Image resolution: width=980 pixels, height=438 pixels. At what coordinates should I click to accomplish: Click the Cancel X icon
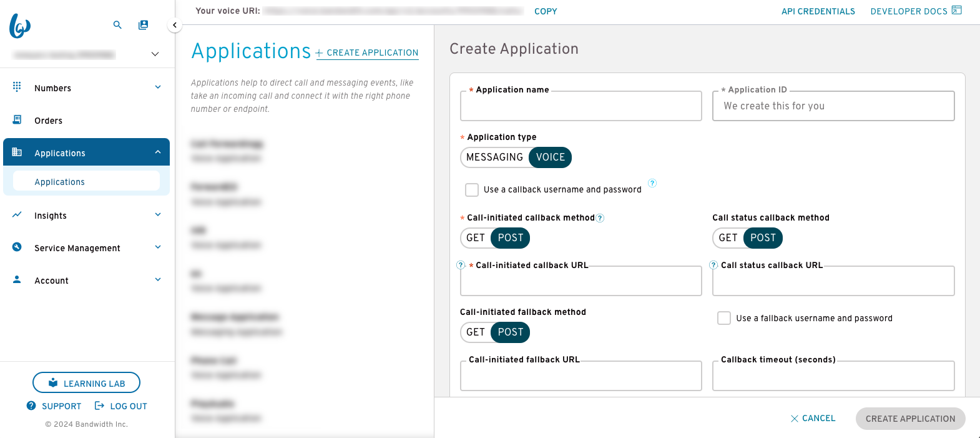click(x=795, y=419)
